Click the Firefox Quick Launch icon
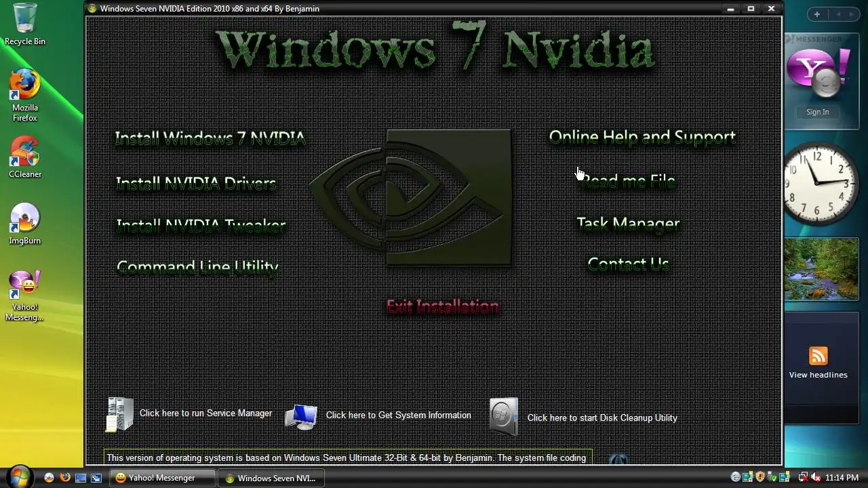The image size is (868, 488). click(x=65, y=478)
